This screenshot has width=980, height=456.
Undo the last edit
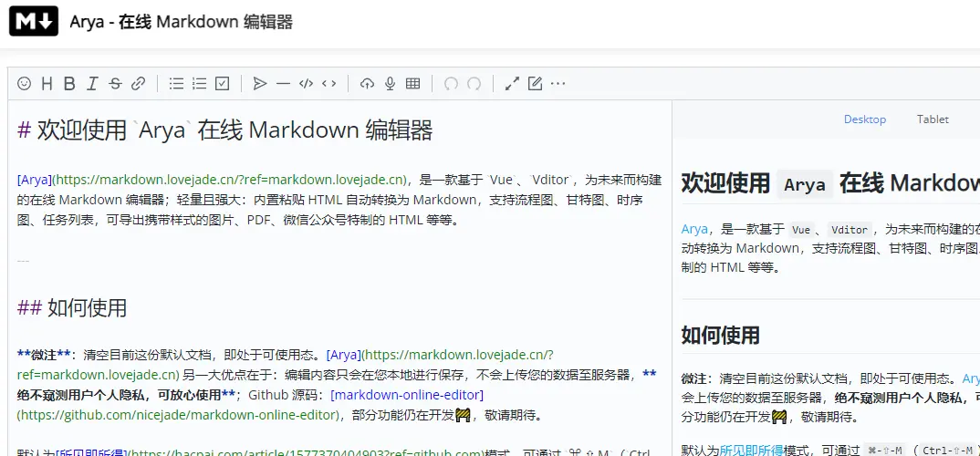point(451,84)
